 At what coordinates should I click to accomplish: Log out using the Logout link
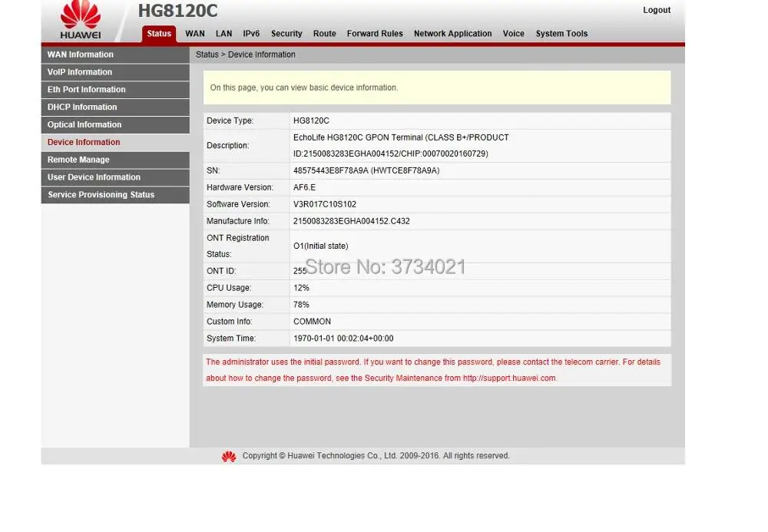pos(657,10)
